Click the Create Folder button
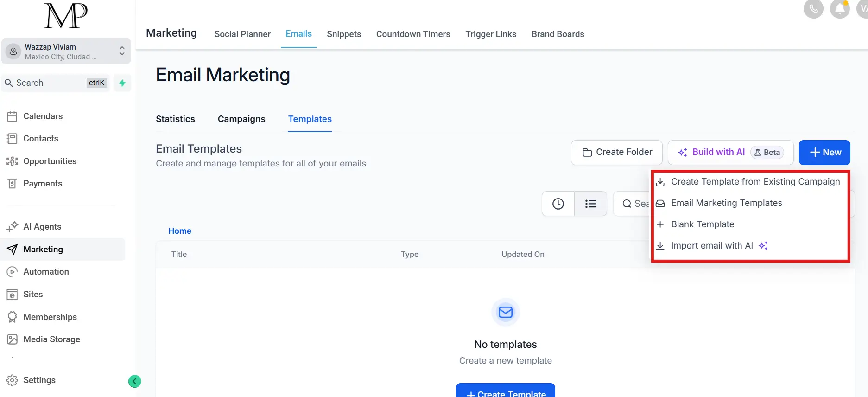Viewport: 868px width, 397px height. [x=617, y=152]
